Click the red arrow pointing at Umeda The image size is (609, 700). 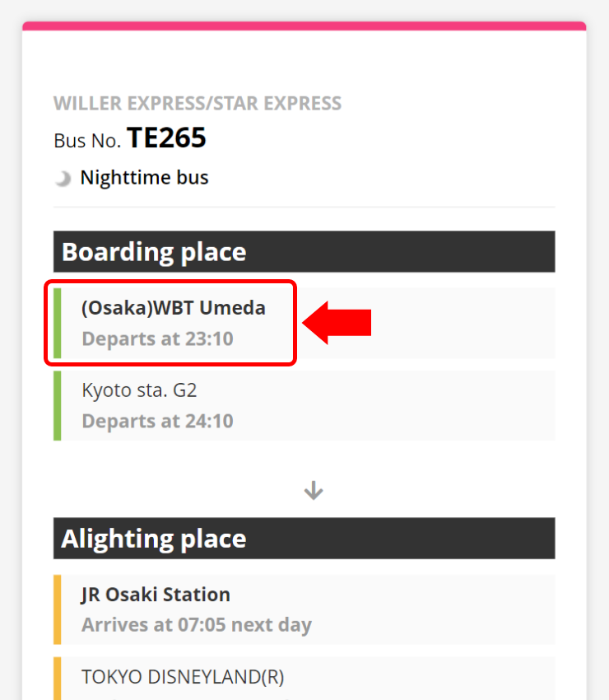pyautogui.click(x=337, y=322)
